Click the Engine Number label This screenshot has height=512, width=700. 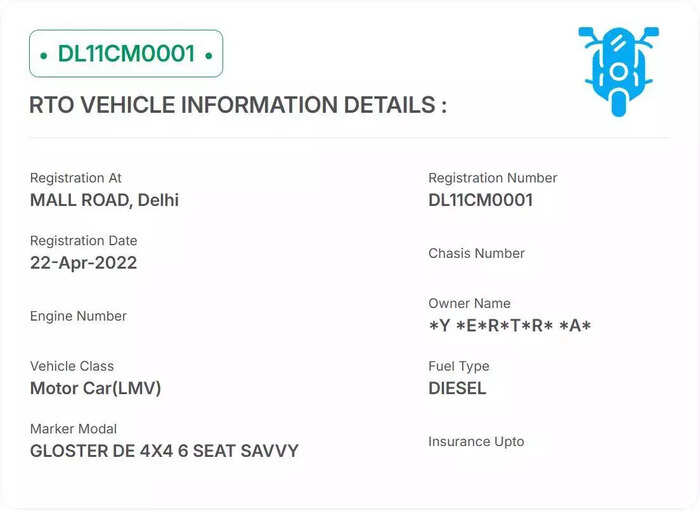point(78,316)
